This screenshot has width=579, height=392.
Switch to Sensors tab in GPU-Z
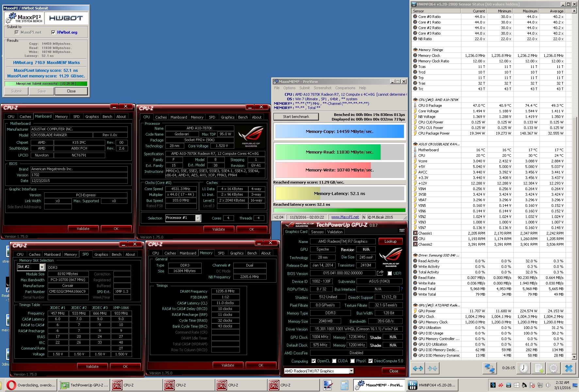(x=317, y=232)
